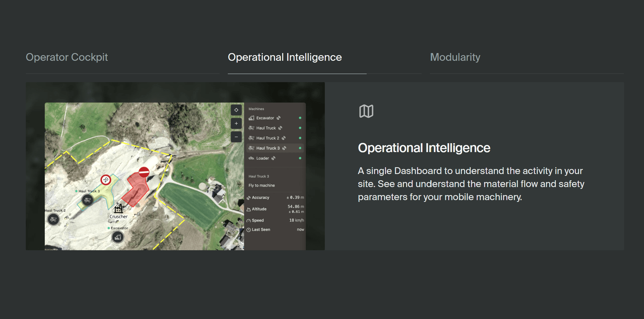Switch to the Operator Cockpit tab
The image size is (644, 319).
pos(67,57)
